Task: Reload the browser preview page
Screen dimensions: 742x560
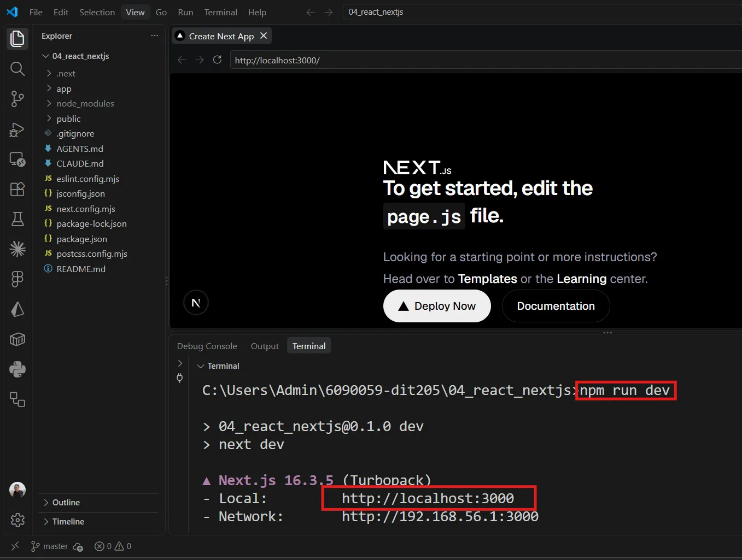Action: pyautogui.click(x=217, y=60)
